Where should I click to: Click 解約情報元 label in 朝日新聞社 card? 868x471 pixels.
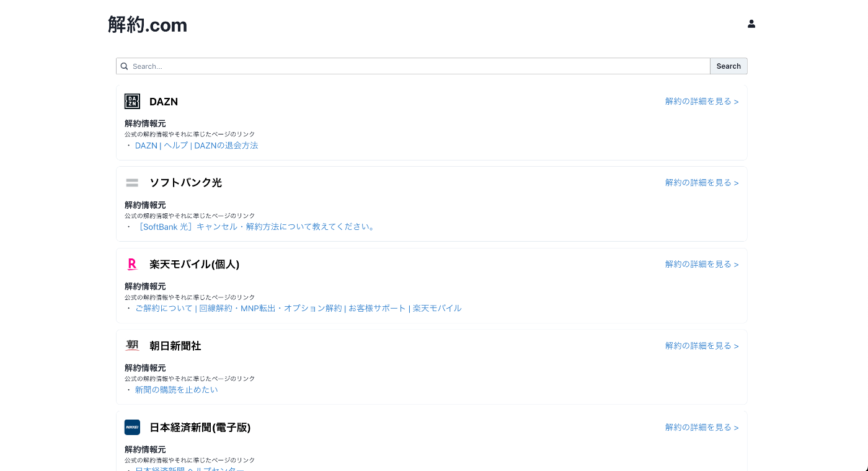click(145, 368)
